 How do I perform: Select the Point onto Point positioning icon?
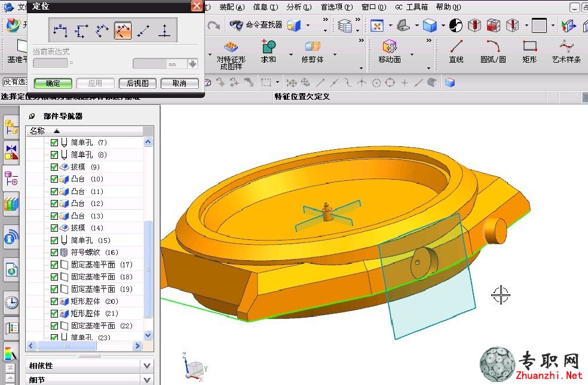click(x=143, y=31)
